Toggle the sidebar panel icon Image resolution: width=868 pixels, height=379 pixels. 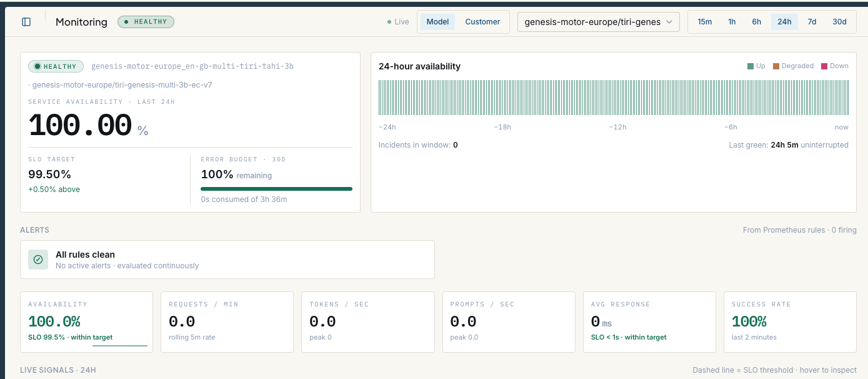click(26, 22)
